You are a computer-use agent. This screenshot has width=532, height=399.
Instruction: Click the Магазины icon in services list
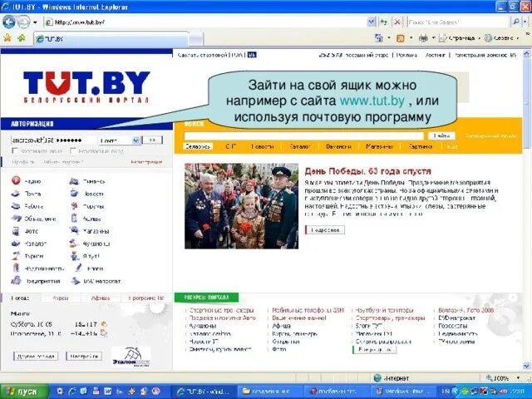coord(74,231)
